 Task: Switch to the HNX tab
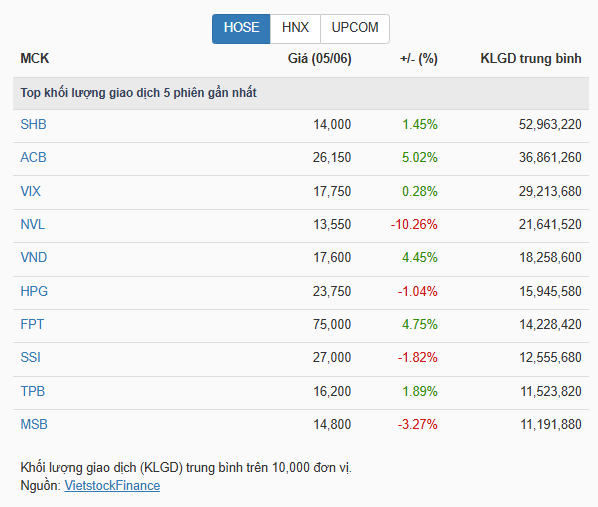point(295,29)
